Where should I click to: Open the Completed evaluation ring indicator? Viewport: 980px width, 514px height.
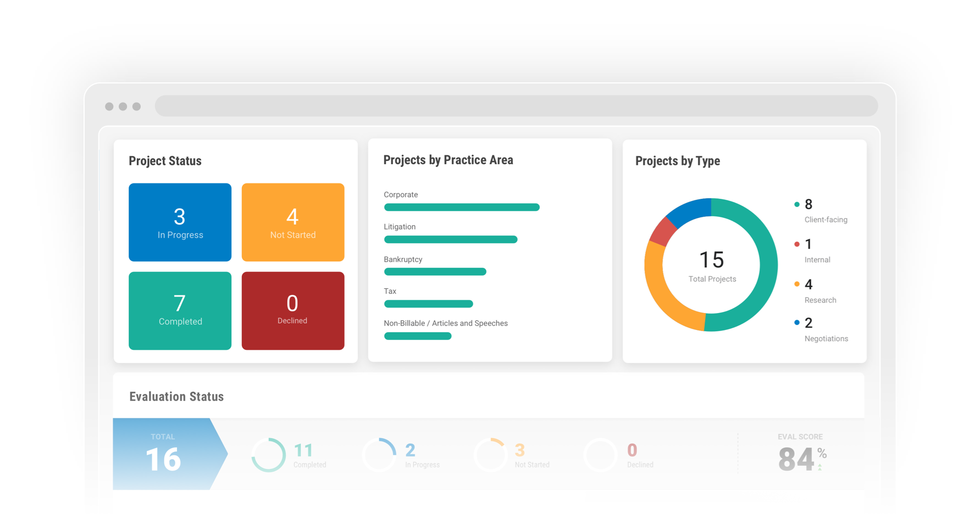(x=269, y=455)
